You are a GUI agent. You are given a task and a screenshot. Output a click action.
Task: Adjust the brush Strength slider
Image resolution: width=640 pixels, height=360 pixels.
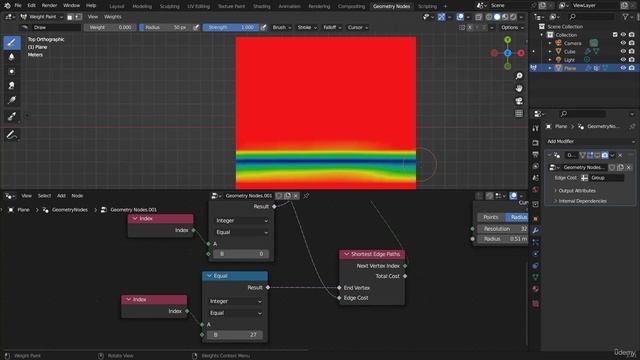tap(230, 27)
